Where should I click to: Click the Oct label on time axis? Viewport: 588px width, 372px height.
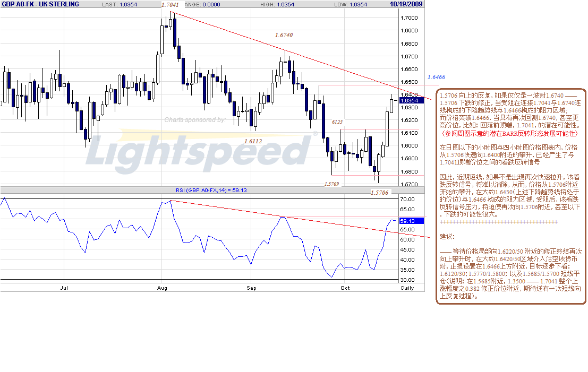(345, 288)
